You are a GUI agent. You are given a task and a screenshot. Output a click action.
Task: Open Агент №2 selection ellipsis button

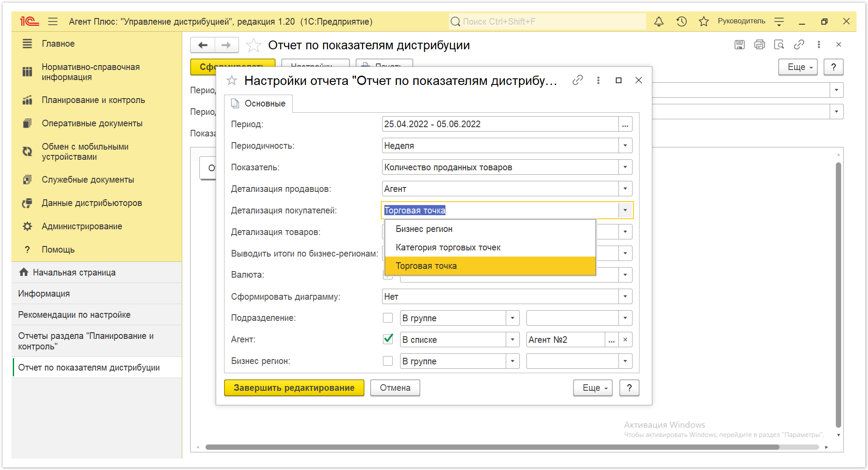point(611,340)
